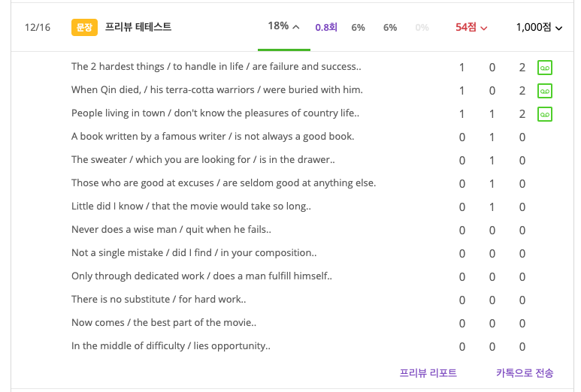Click sentence 'Only through dedicated work'
581x392 pixels.
click(x=201, y=276)
